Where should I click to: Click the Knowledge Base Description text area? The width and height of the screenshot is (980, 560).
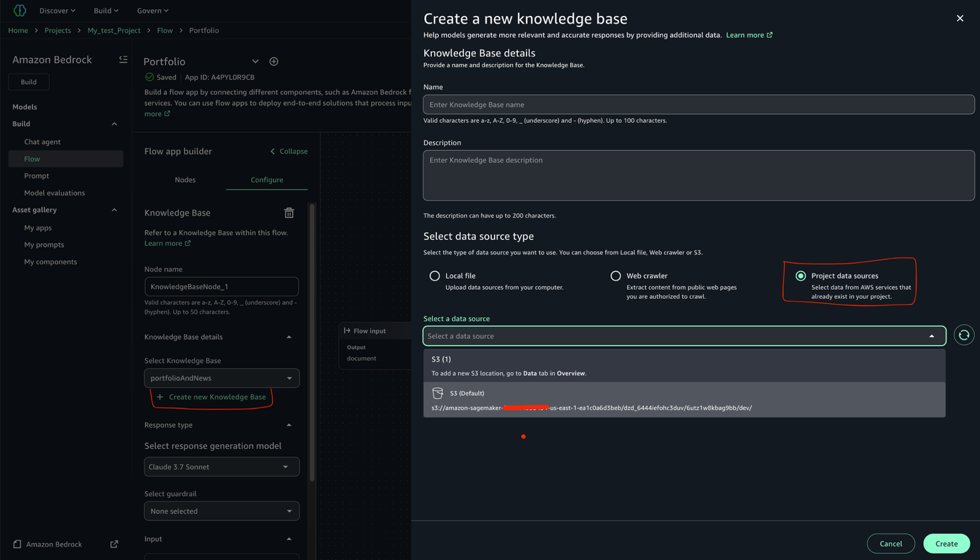tap(699, 175)
